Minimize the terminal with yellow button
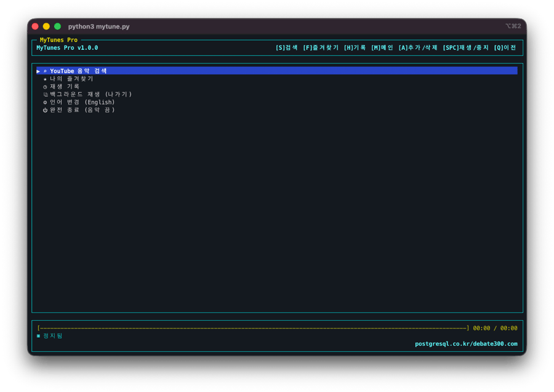This screenshot has height=392, width=554. coord(46,26)
